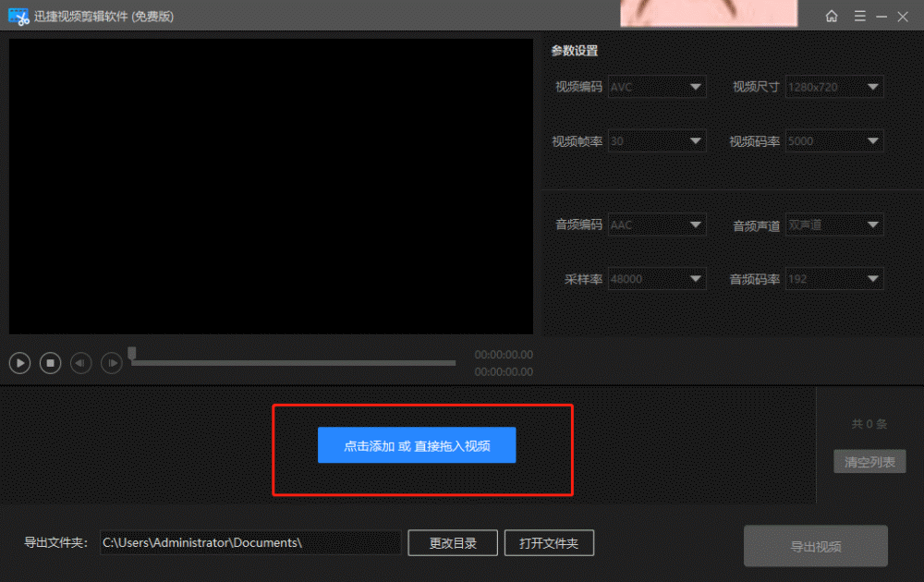The width and height of the screenshot is (924, 582).
Task: Open the 视频编码 AVC dropdown
Action: [657, 87]
